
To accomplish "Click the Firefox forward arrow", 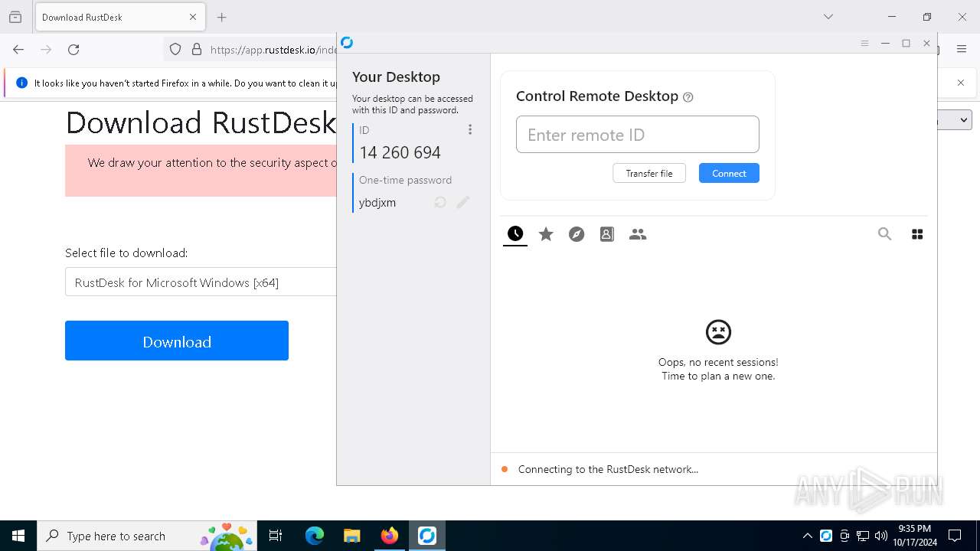I will tap(46, 49).
